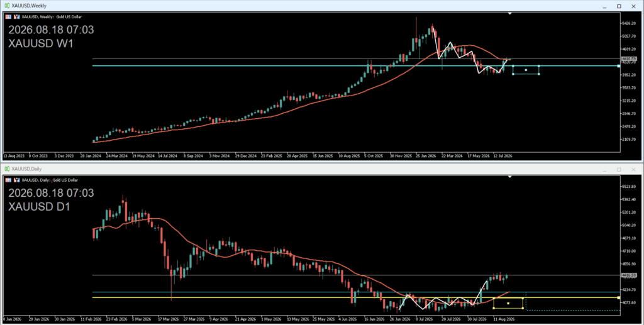Click the 3583.70 price scale value

point(630,88)
